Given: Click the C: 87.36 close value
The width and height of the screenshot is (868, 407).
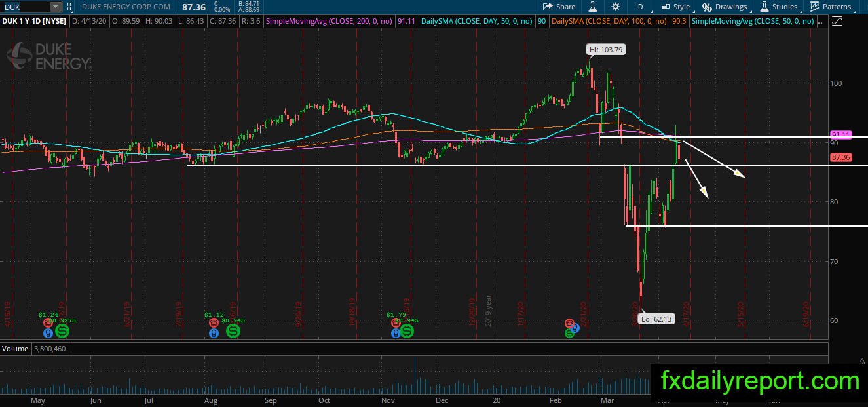Looking at the screenshot, I should (x=224, y=22).
